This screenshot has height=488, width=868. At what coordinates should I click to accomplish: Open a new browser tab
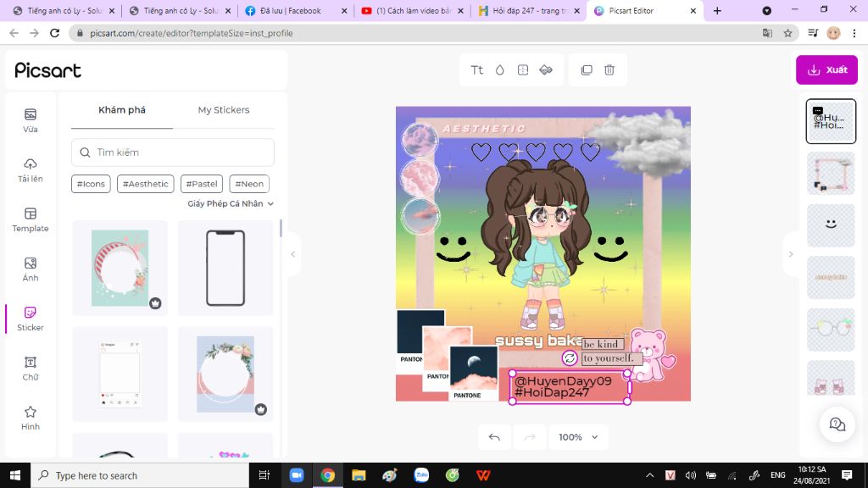click(x=717, y=10)
